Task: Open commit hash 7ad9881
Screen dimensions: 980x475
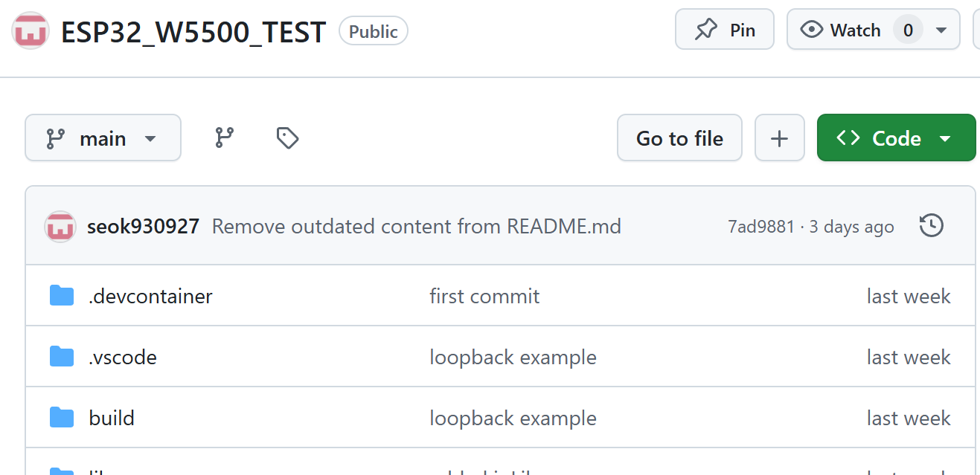Action: click(761, 227)
